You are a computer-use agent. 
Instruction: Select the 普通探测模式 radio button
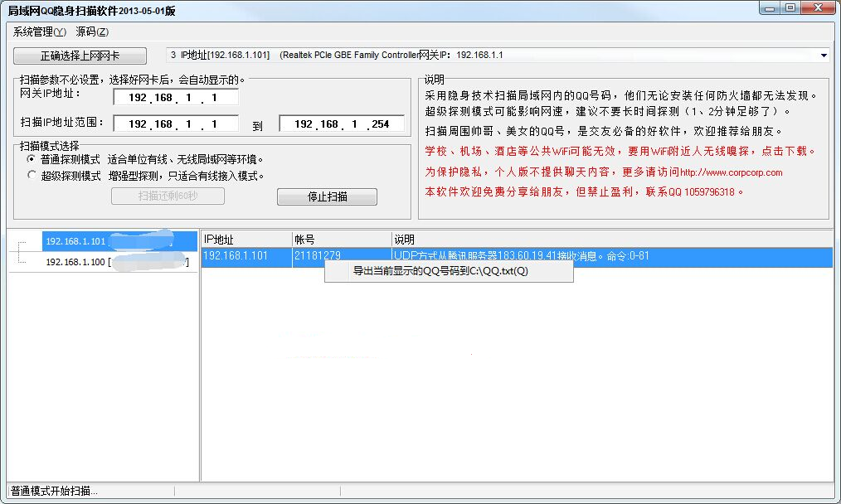(32, 159)
